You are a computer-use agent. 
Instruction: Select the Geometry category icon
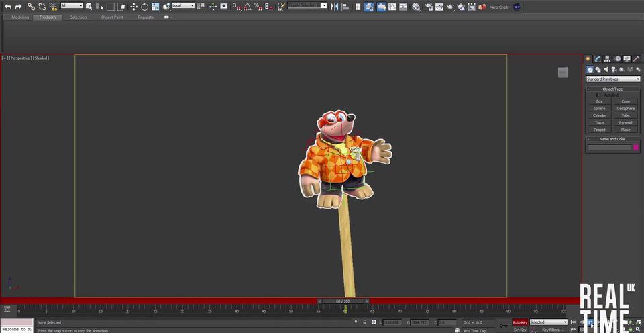[x=590, y=69]
